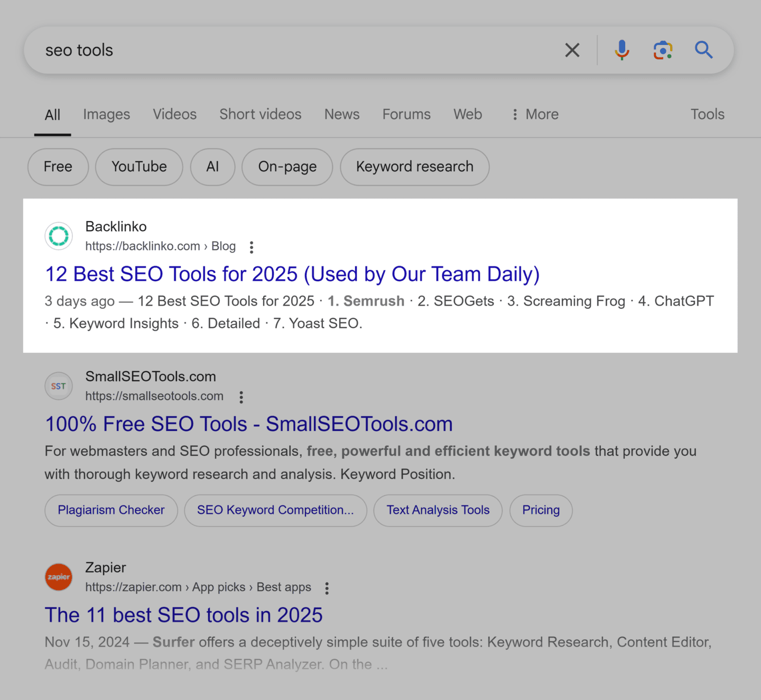Open the 100% Free SEO Tools link
This screenshot has width=761, height=700.
[x=248, y=424]
